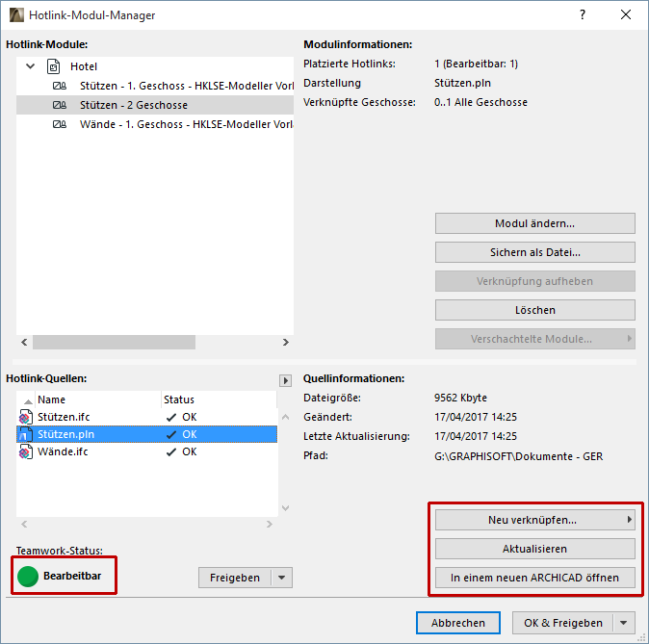The width and height of the screenshot is (649, 644).
Task: Collapse the Hotel tree node
Action: (30, 66)
